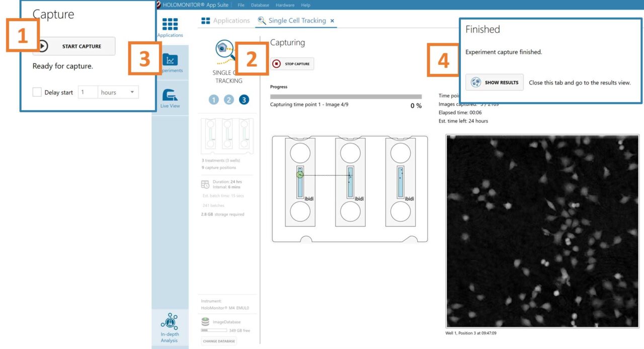Open the Database menu
The image size is (644, 349).
pyautogui.click(x=260, y=5)
